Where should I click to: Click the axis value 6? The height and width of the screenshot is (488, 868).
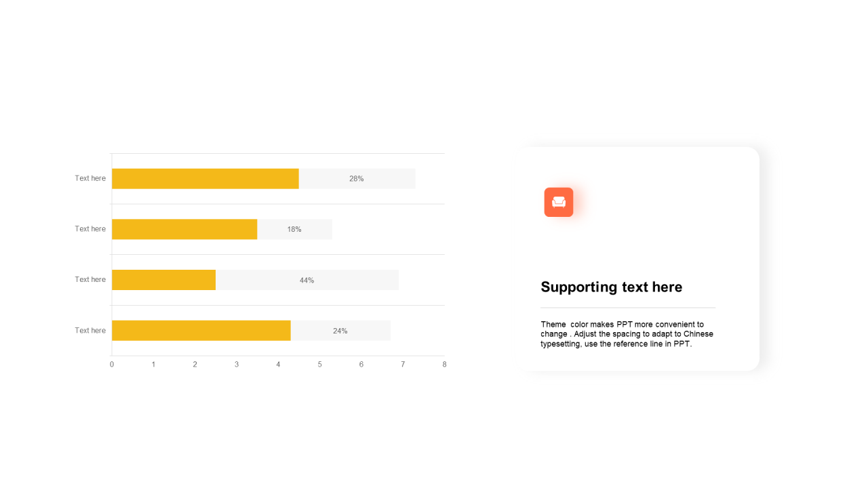361,365
